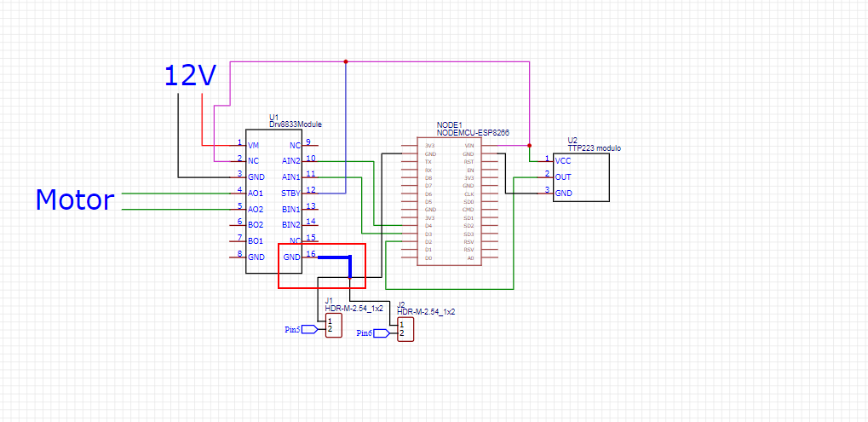868x422 pixels.
Task: Click the AO2 pin label
Action: (x=256, y=210)
